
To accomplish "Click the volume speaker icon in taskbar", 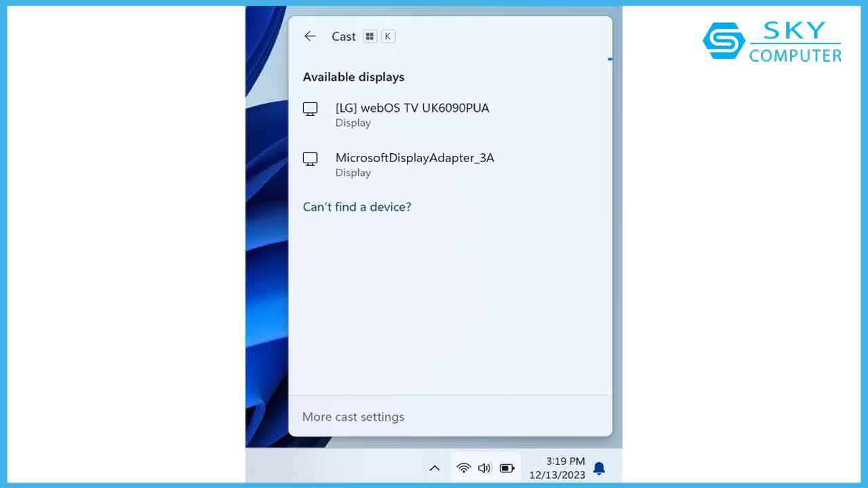I will click(x=484, y=468).
